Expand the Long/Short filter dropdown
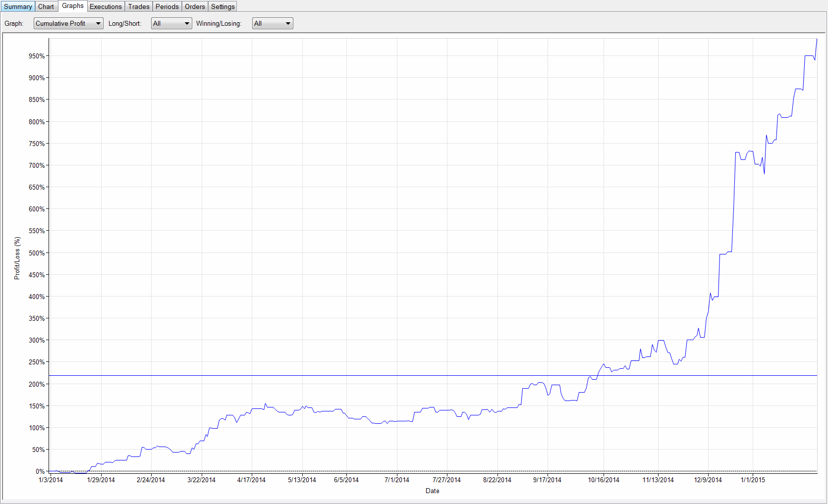The height and width of the screenshot is (504, 828). [x=171, y=23]
